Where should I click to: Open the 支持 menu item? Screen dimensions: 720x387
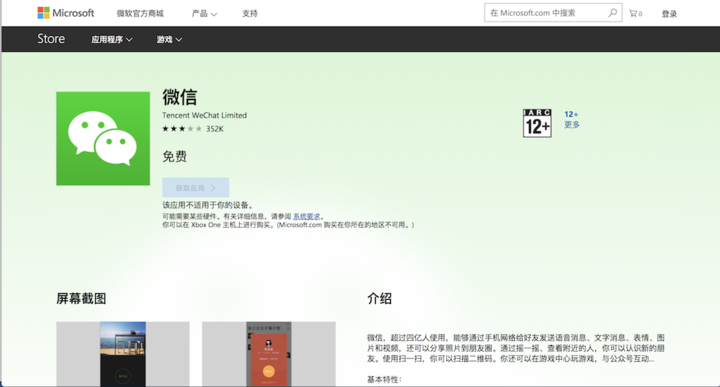tap(250, 13)
